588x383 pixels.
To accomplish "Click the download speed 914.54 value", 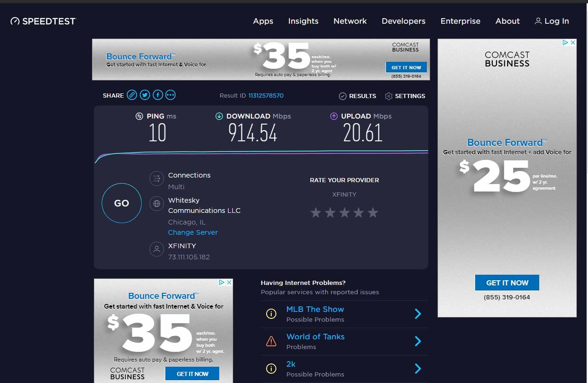I will pyautogui.click(x=253, y=133).
